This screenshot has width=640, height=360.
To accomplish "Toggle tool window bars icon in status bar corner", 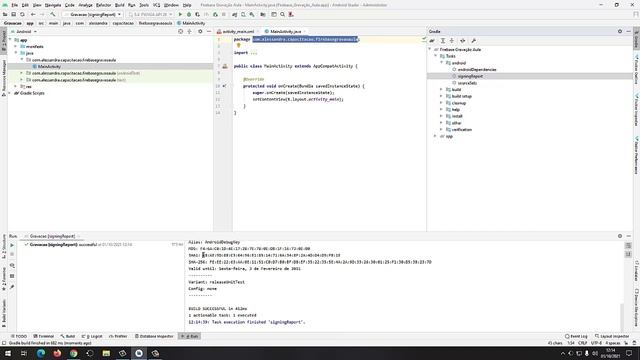I will (4, 343).
